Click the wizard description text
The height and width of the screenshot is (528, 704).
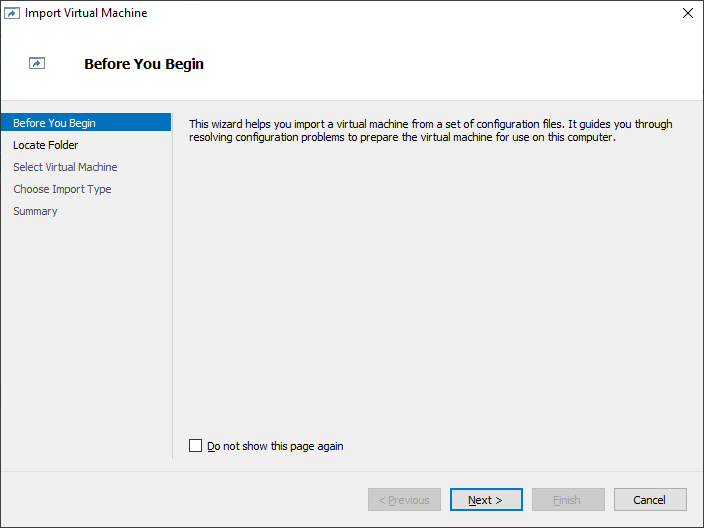pos(431,130)
